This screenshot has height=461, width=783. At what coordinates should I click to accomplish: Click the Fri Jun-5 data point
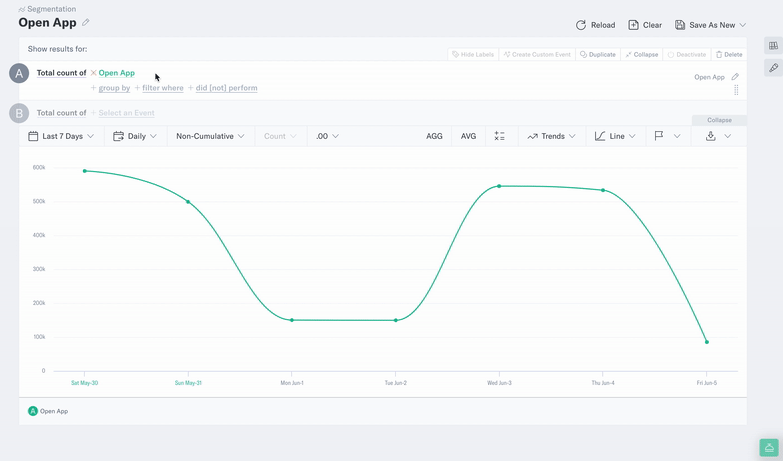707,342
